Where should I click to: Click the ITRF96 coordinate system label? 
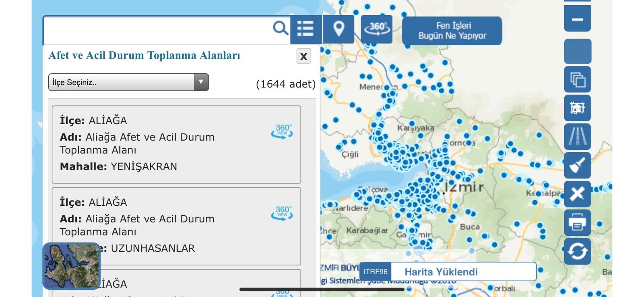point(376,272)
